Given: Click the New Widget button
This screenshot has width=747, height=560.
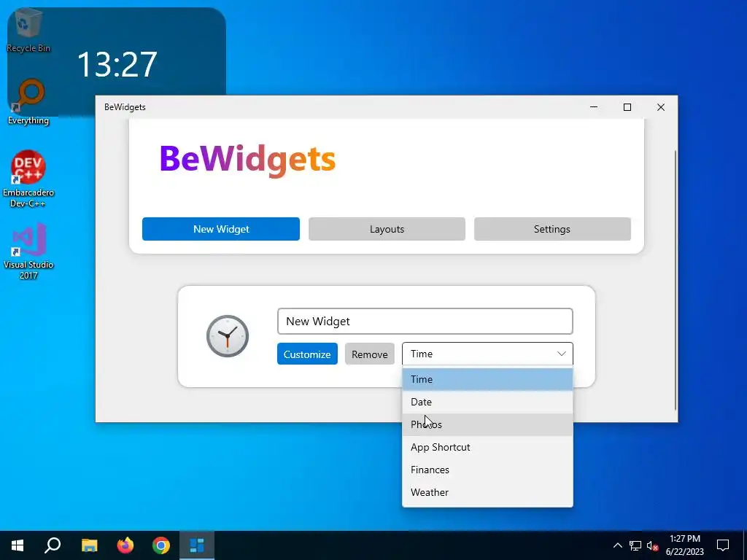Looking at the screenshot, I should [x=221, y=229].
